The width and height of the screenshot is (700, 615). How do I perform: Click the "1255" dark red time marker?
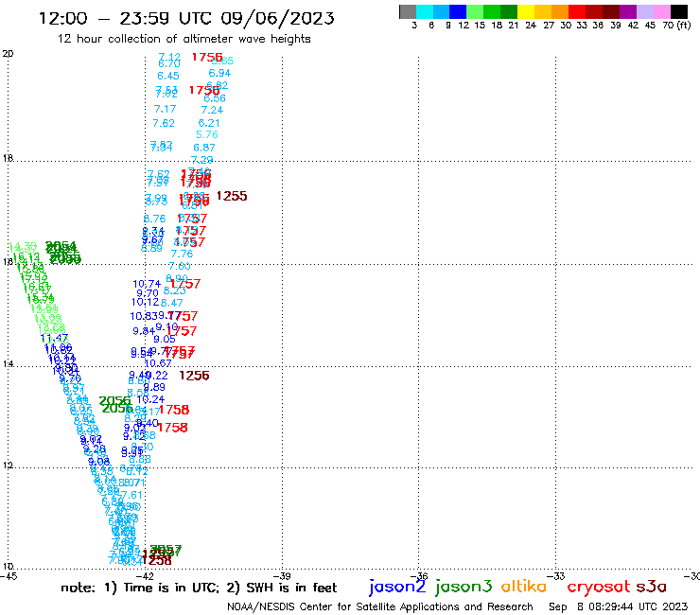232,196
